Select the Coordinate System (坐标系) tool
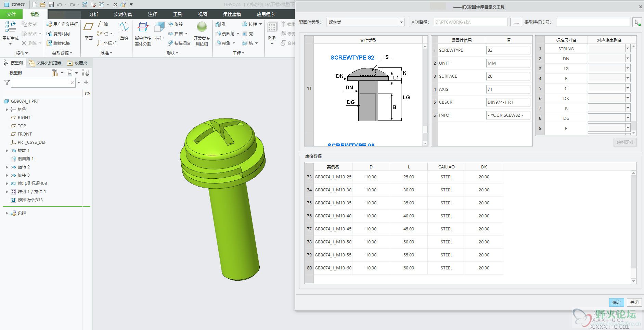644x330 pixels. (106, 43)
